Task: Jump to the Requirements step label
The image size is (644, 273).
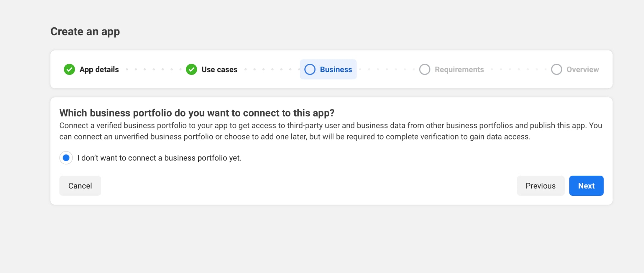Action: click(x=459, y=69)
